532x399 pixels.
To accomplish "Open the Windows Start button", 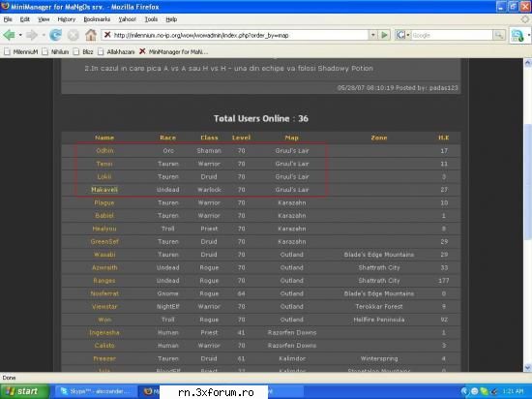I will (x=24, y=391).
